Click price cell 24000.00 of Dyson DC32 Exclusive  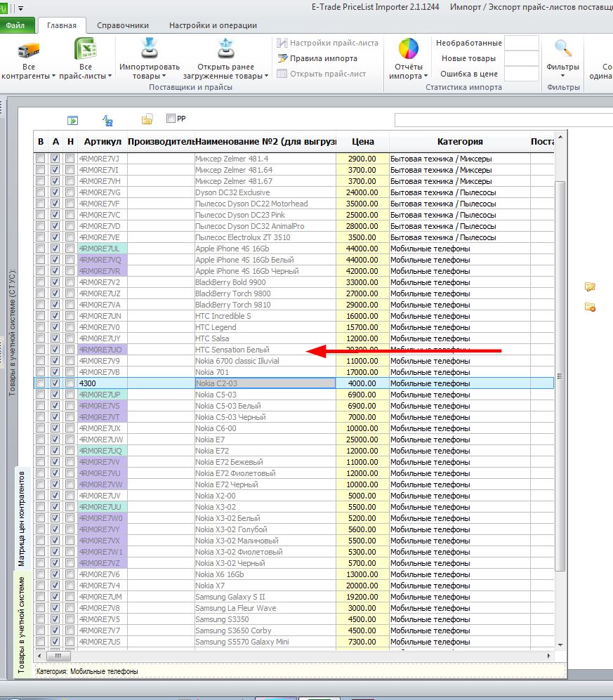coord(362,192)
